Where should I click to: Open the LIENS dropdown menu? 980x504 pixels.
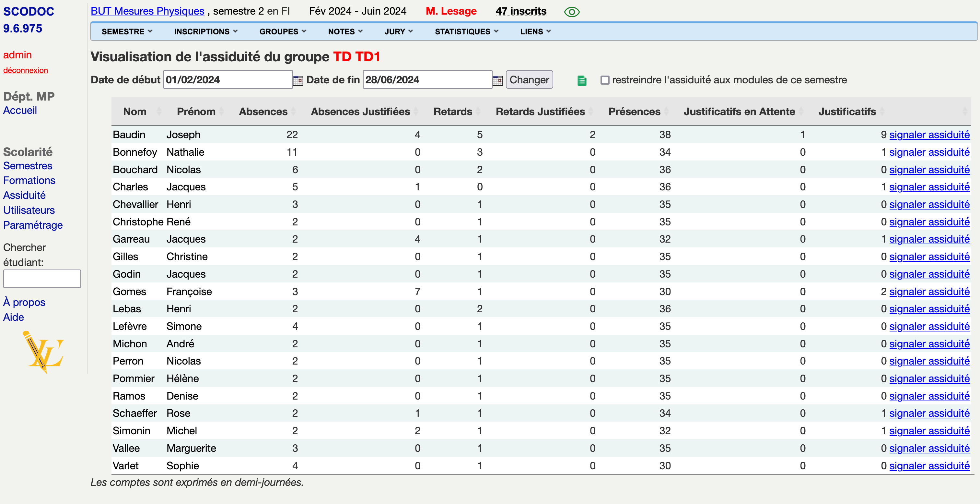[x=535, y=31]
